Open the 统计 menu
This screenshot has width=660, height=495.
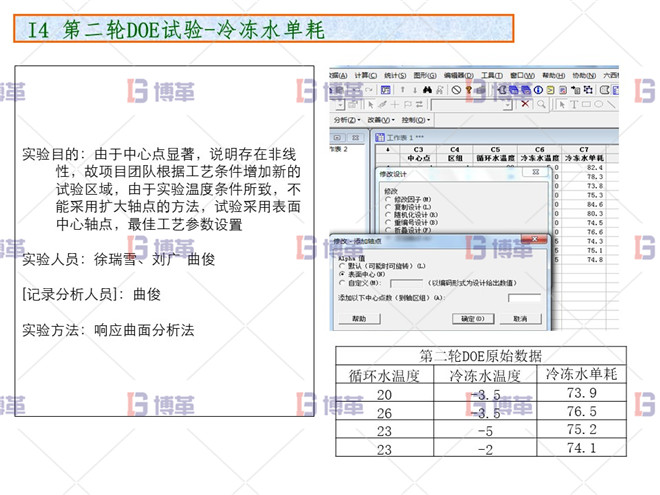(x=395, y=75)
